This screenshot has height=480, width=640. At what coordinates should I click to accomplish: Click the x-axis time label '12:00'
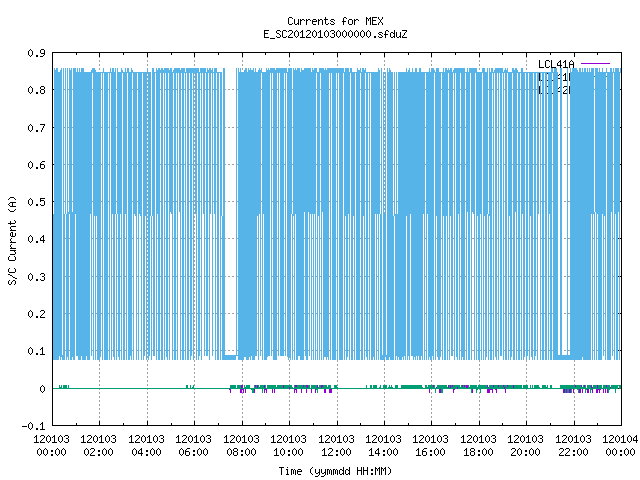pyautogui.click(x=336, y=452)
